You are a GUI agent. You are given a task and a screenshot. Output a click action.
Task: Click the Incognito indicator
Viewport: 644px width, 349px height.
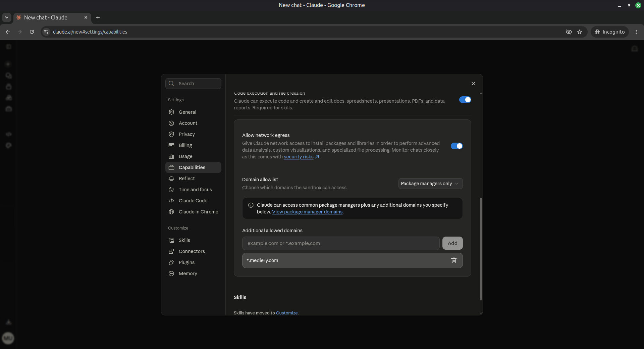tap(610, 32)
